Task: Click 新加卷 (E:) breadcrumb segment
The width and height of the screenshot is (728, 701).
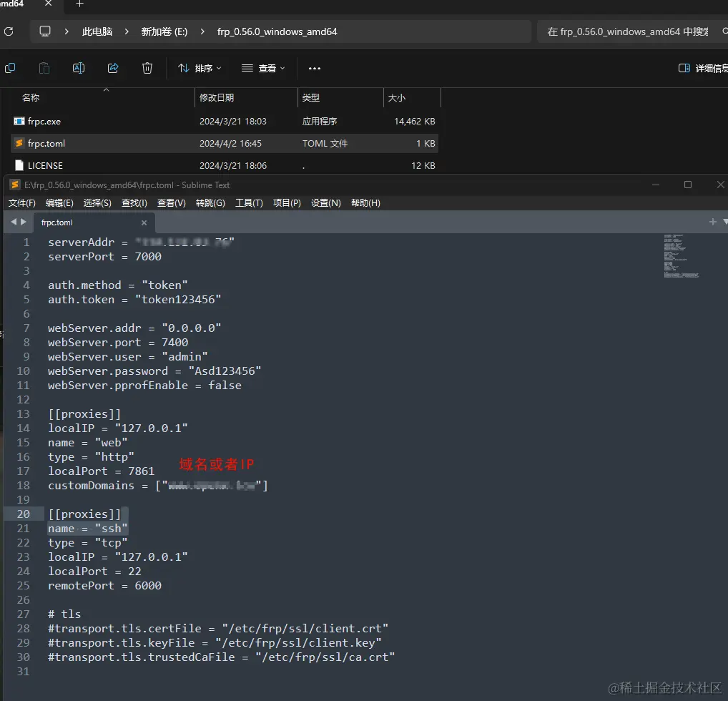Action: tap(164, 31)
